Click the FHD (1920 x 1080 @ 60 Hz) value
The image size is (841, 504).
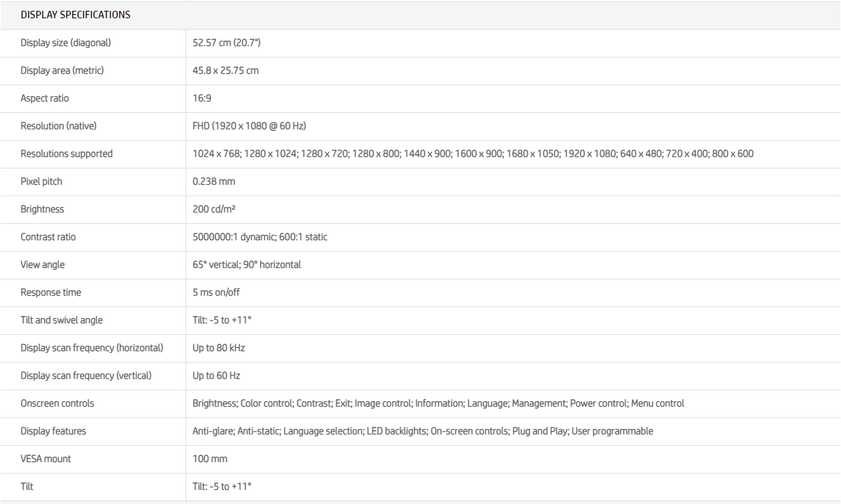(x=250, y=126)
